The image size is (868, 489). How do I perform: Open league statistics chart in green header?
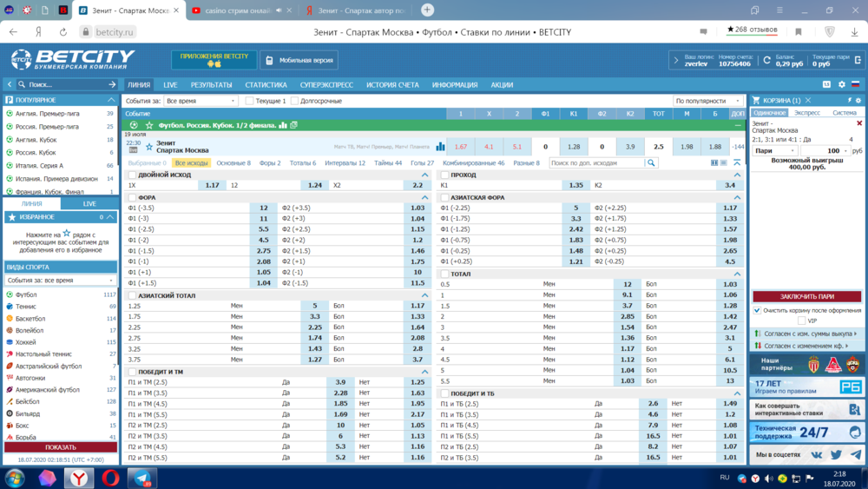[x=283, y=125]
